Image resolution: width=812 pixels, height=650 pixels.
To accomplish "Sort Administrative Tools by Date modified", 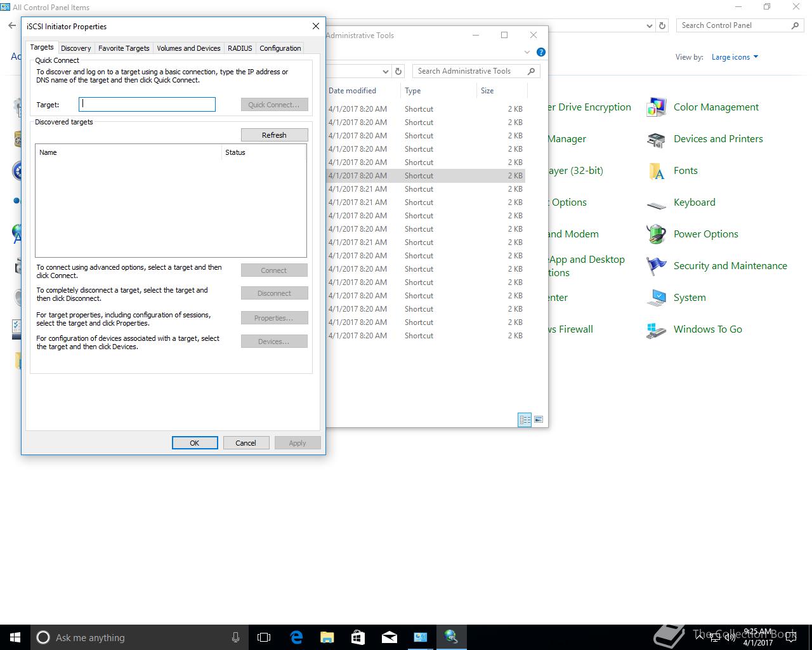I will (363, 91).
